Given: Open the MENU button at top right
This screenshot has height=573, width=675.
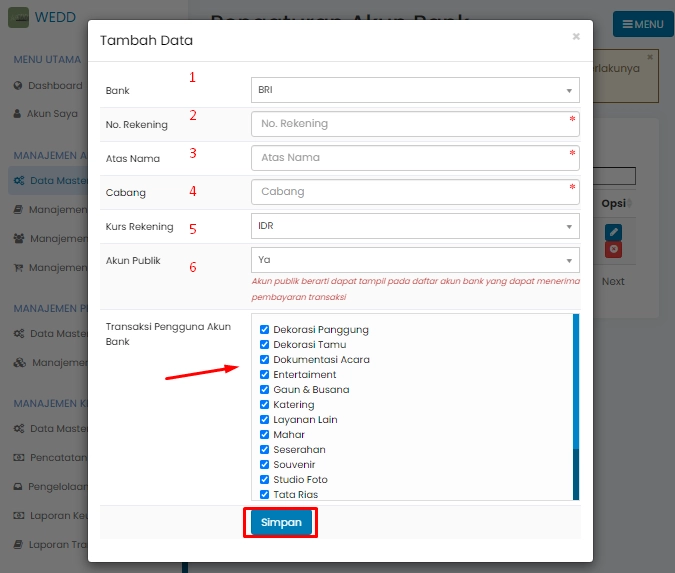Looking at the screenshot, I should click(x=643, y=24).
